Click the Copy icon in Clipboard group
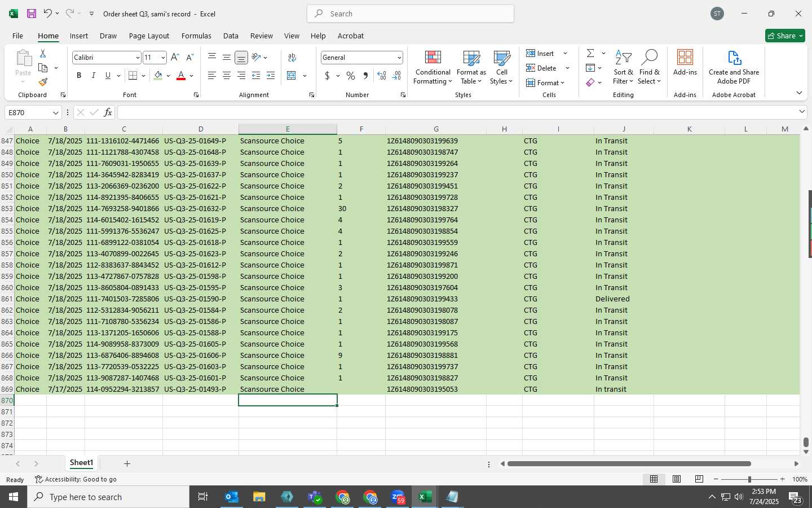 coord(43,68)
